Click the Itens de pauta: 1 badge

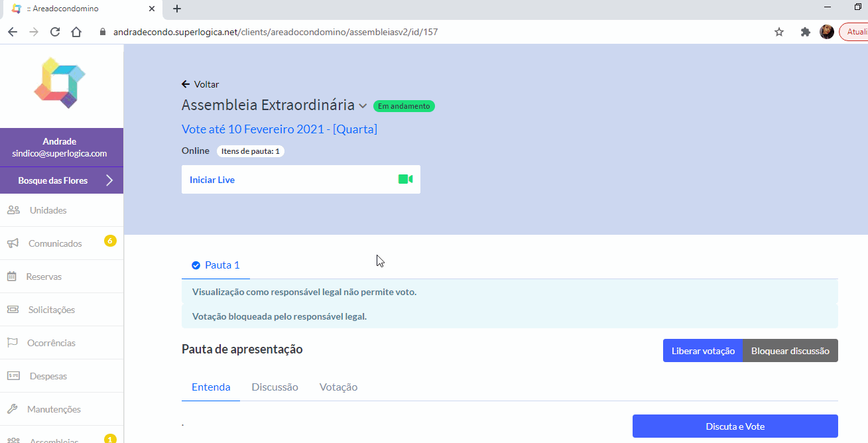pyautogui.click(x=251, y=151)
